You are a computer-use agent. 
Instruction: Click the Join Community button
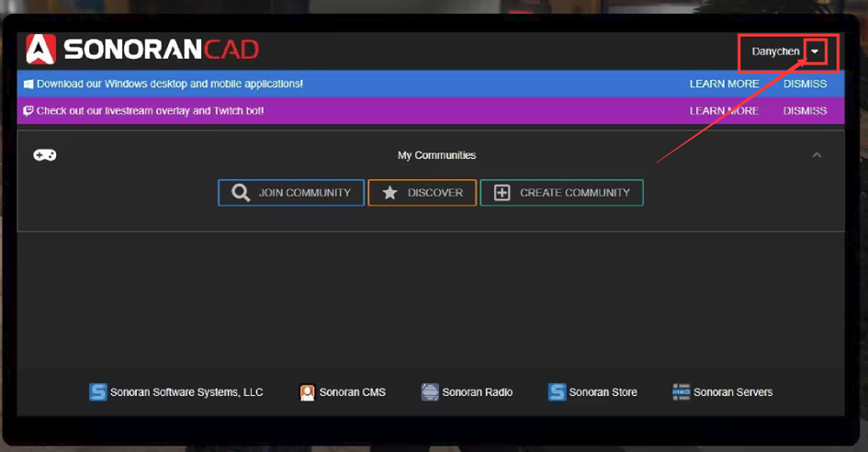pyautogui.click(x=291, y=193)
